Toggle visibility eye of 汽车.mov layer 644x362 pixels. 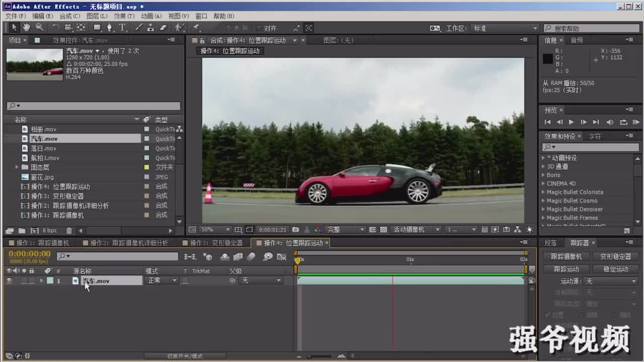click(x=9, y=281)
